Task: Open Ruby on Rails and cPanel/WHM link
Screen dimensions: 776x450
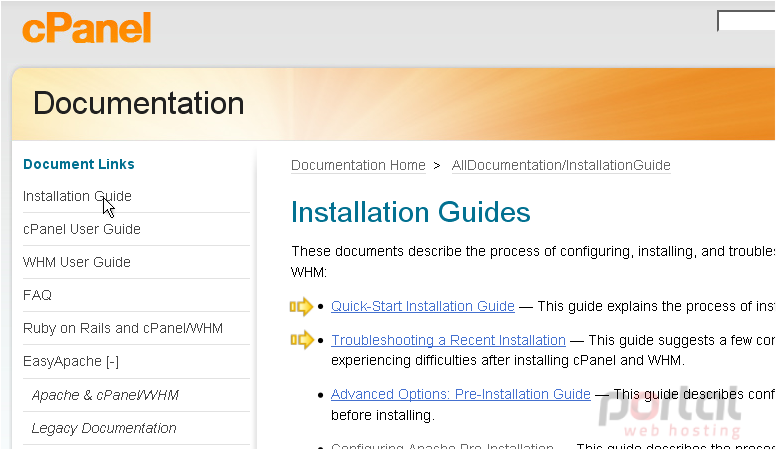Action: 123,328
